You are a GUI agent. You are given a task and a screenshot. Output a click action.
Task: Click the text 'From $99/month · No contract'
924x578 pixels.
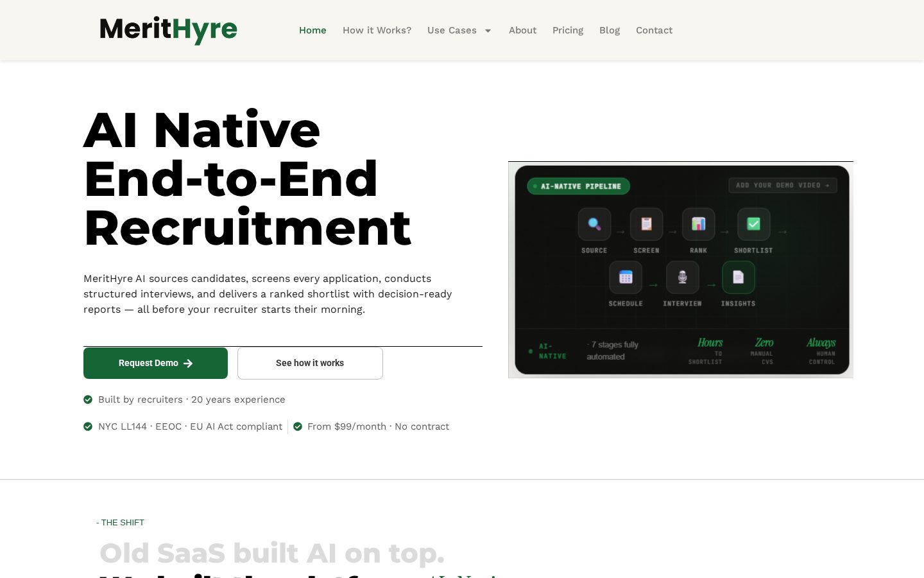click(378, 426)
